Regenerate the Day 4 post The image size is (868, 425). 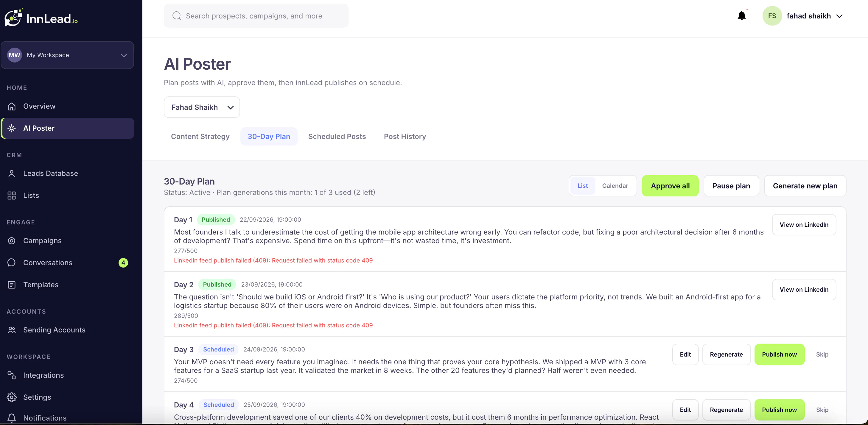pos(726,410)
